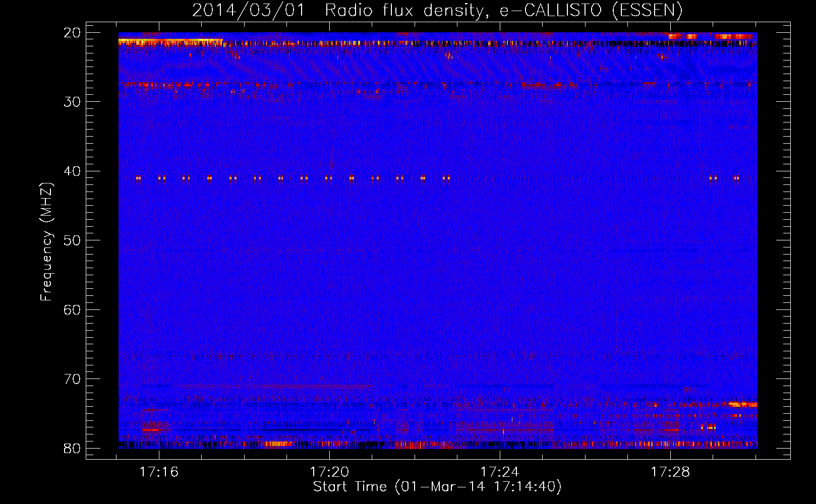The height and width of the screenshot is (504, 816).
Task: Click the 70 frequency tick label
Action: point(72,379)
